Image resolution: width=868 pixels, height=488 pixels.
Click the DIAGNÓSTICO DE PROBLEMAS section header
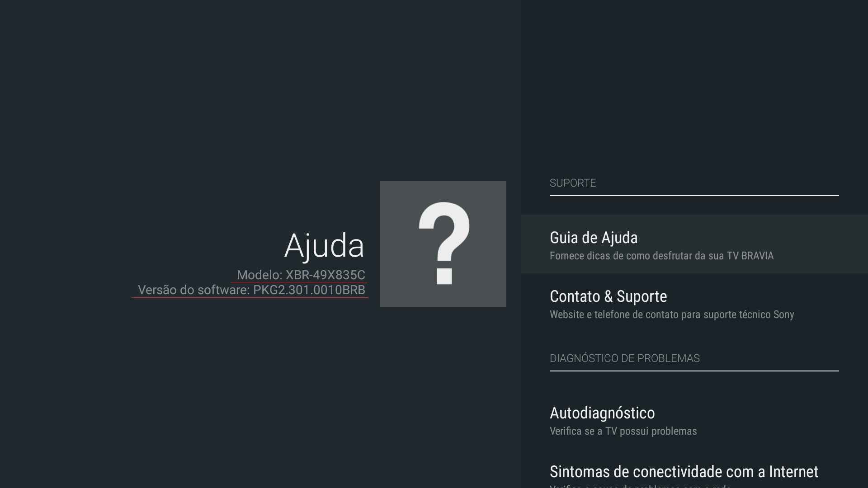pyautogui.click(x=624, y=358)
